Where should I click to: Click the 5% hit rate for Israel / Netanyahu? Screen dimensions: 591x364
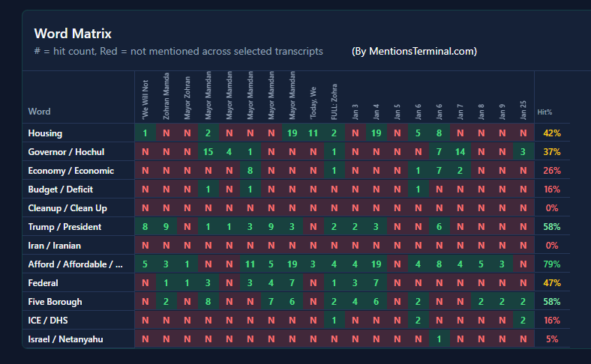pyautogui.click(x=552, y=339)
